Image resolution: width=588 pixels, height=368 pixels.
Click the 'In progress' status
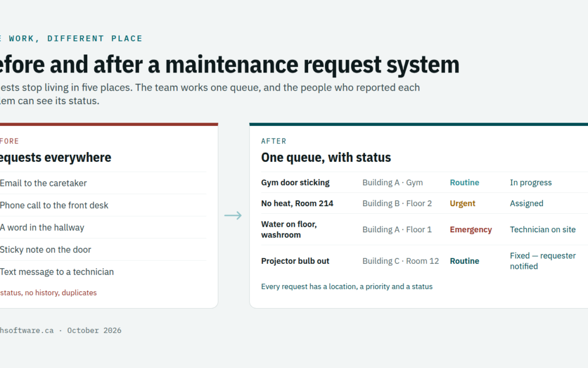(531, 183)
